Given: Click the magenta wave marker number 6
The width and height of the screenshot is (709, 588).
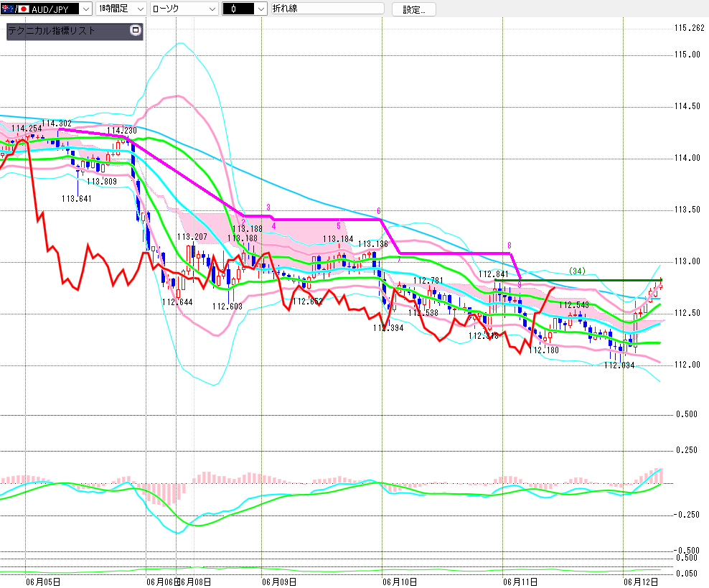Looking at the screenshot, I should [x=379, y=211].
